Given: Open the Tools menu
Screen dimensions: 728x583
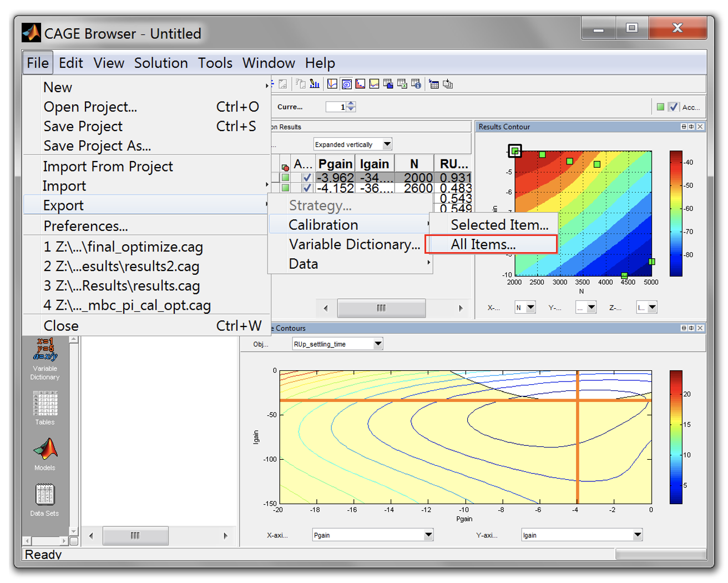Looking at the screenshot, I should pos(215,63).
